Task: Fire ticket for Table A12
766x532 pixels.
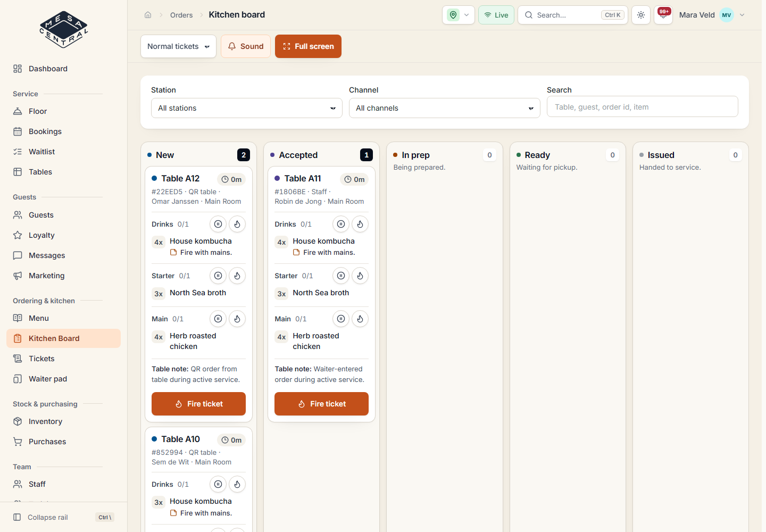Action: pos(198,404)
